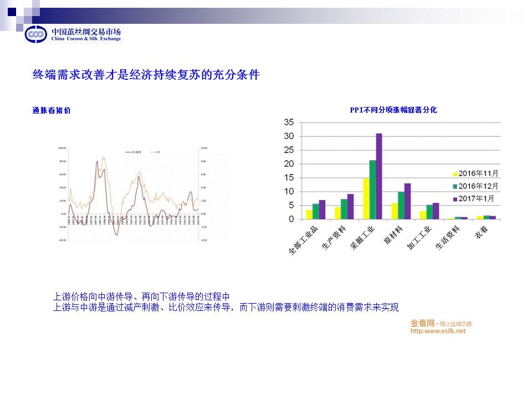The height and width of the screenshot is (399, 532).
Task: Click the China Cocoon & Silk Exchange logo icon
Action: point(37,35)
